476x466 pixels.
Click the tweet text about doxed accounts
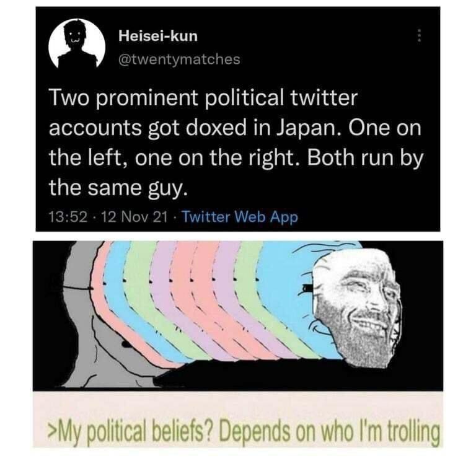pyautogui.click(x=236, y=143)
